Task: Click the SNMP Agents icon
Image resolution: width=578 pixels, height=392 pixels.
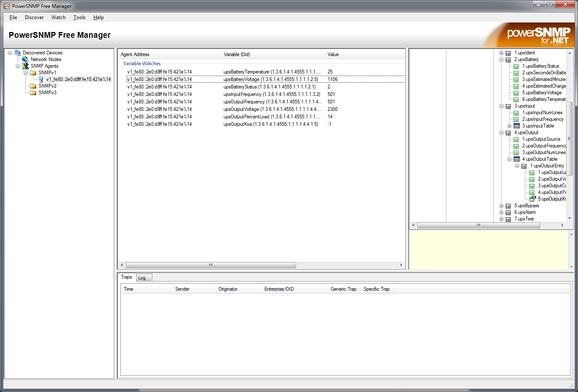Action: [x=25, y=66]
